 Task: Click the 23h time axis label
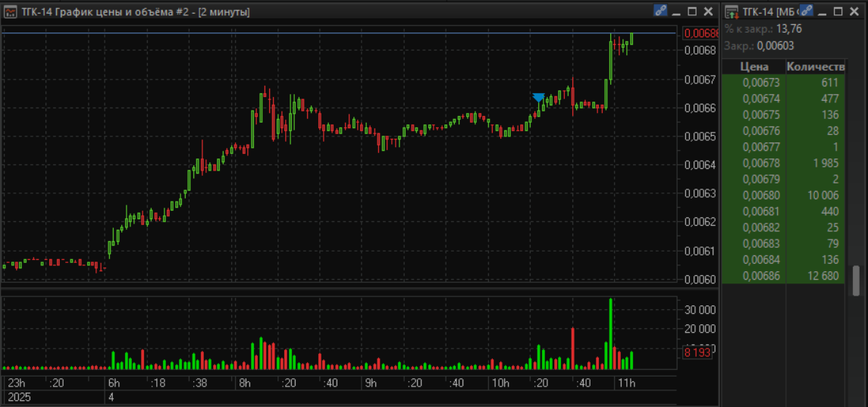click(17, 384)
